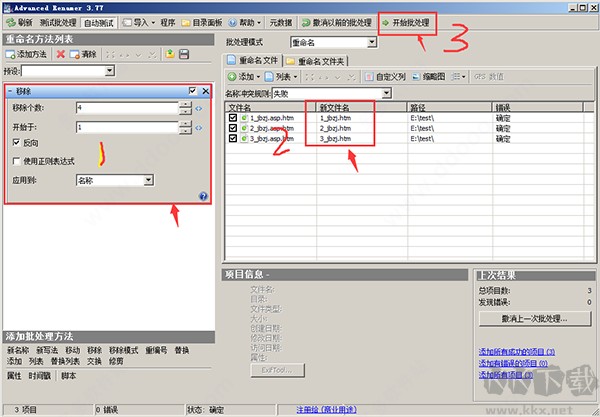Image resolution: width=600 pixels, height=417 pixels.
Task: Increase 移除个数 with the up arrow
Action: pyautogui.click(x=185, y=105)
